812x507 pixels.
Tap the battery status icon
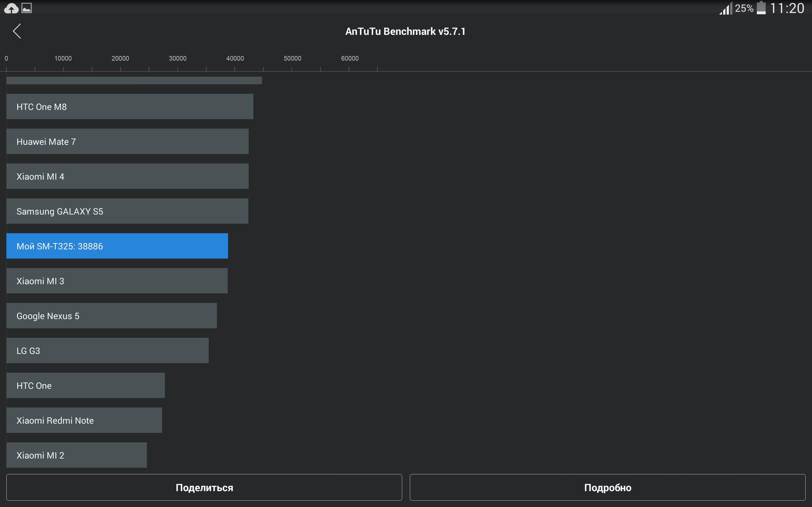(761, 8)
